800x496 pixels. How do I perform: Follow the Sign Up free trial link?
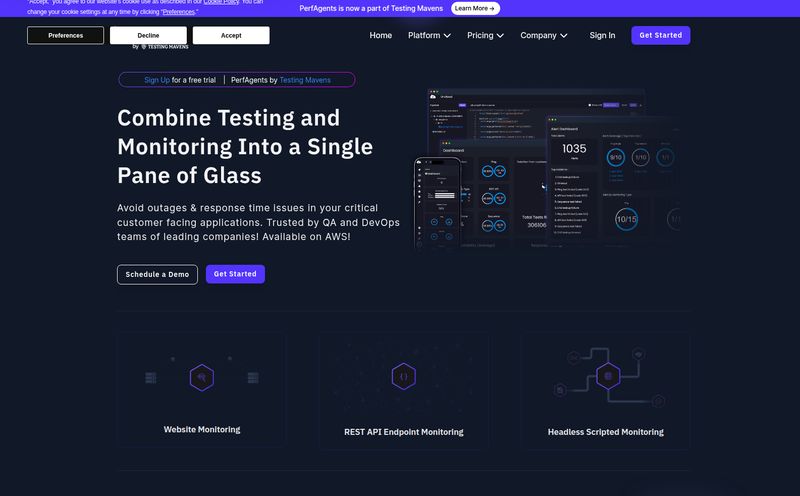point(157,80)
